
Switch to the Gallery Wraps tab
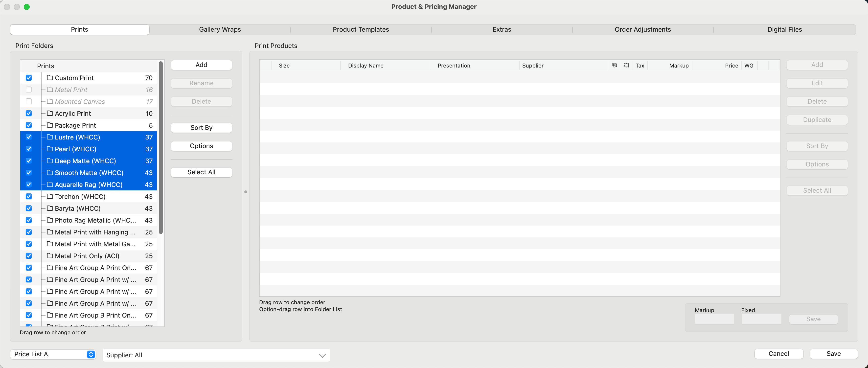tap(220, 30)
